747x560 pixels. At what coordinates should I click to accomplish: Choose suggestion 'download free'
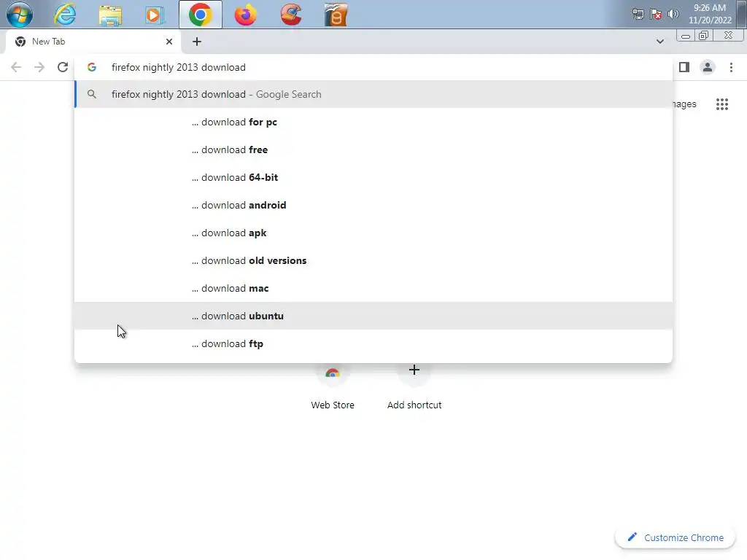pyautogui.click(x=373, y=149)
